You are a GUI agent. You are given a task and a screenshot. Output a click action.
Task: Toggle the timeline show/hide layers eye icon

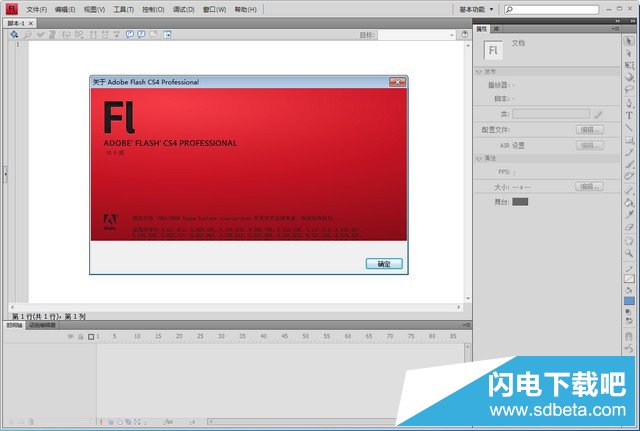(x=70, y=336)
